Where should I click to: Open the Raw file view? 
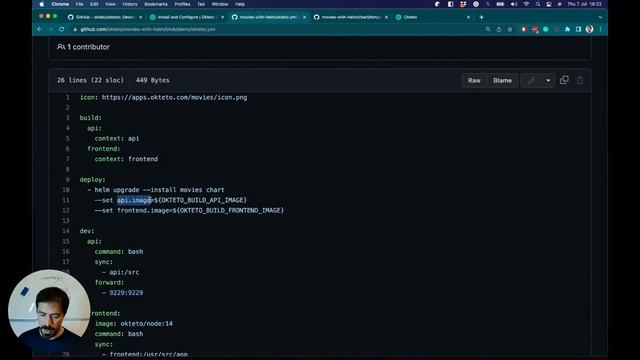pyautogui.click(x=474, y=80)
